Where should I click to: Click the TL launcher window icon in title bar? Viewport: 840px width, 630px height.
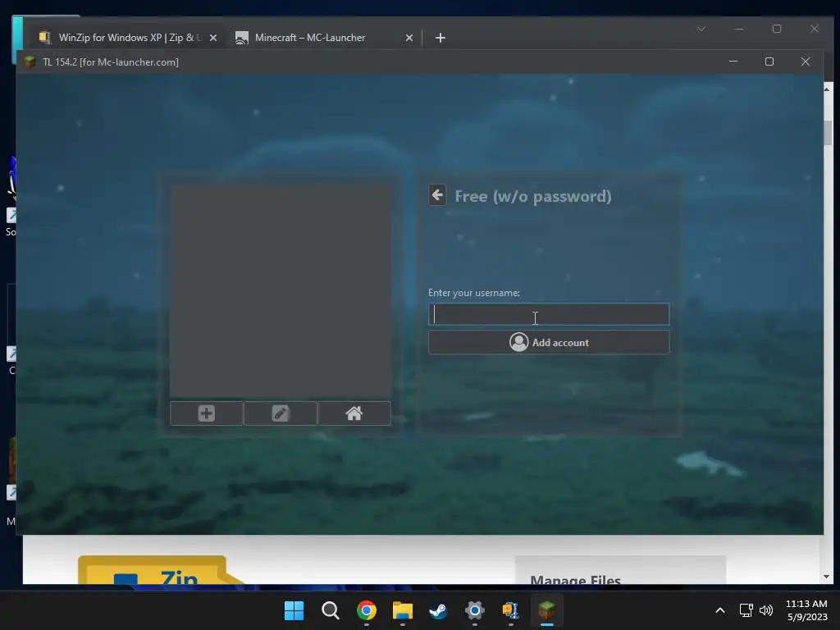pyautogui.click(x=30, y=62)
